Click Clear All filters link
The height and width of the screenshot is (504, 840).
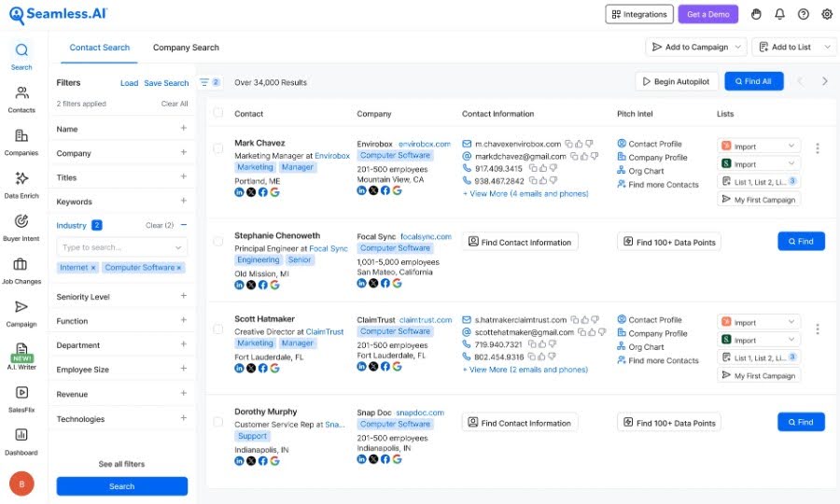pos(175,104)
